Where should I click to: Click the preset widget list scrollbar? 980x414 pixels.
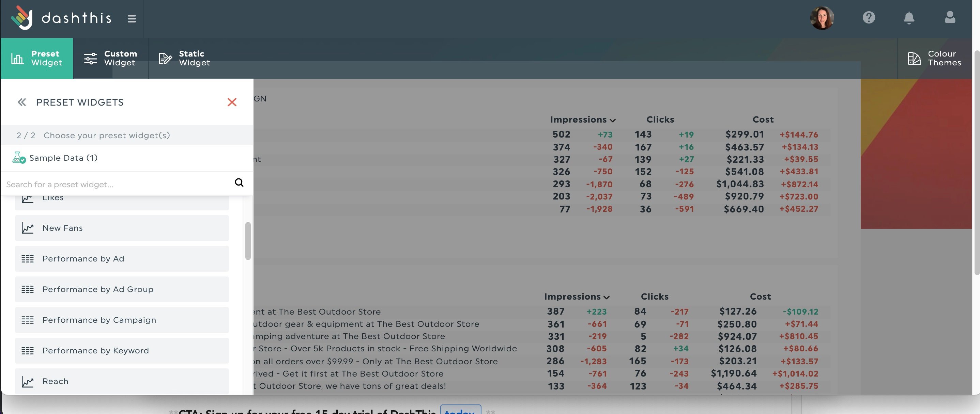[248, 241]
